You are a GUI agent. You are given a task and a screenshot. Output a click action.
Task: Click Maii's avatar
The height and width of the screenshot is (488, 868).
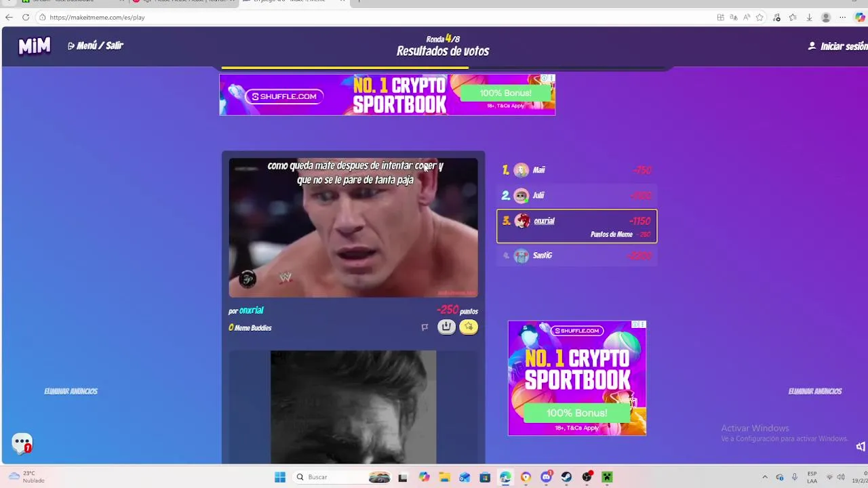coord(521,170)
